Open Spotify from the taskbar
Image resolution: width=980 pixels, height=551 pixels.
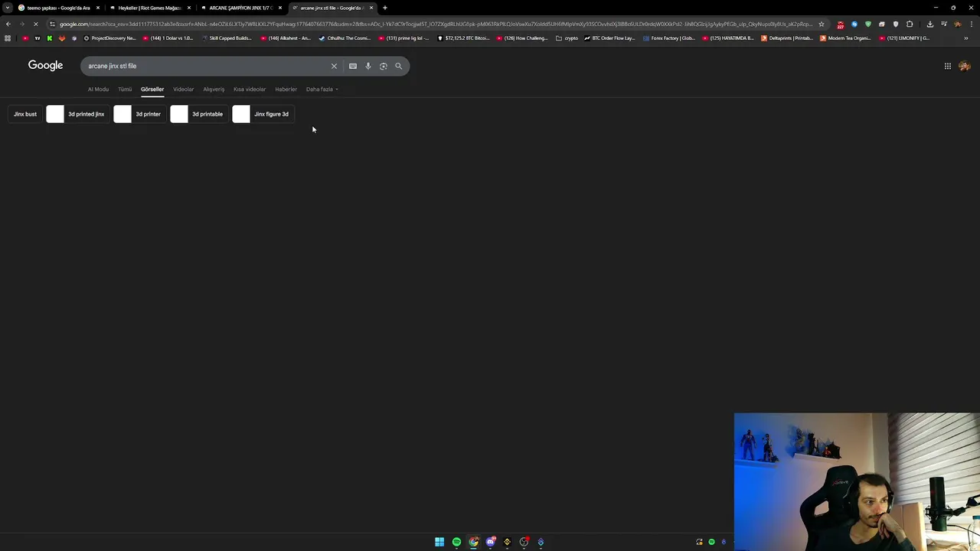coord(456,542)
